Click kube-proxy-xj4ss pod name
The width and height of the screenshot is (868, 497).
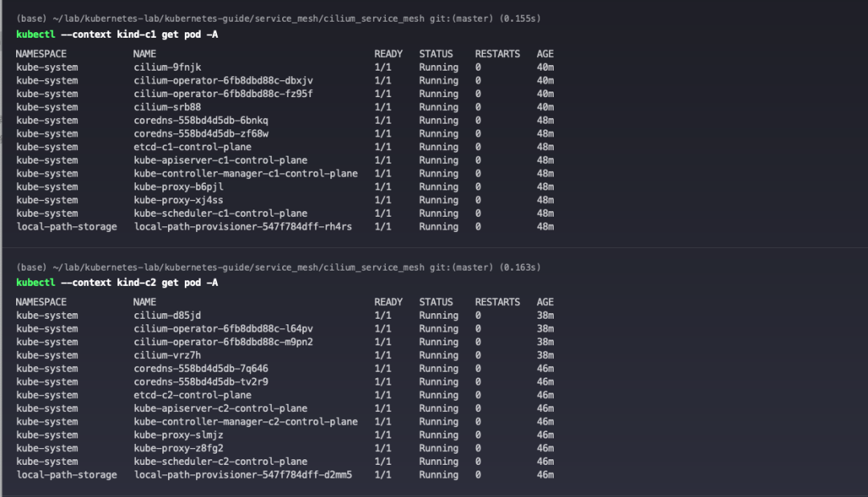(178, 200)
